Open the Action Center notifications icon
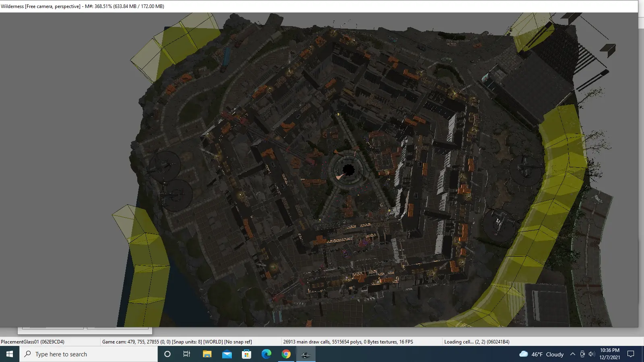 tap(631, 354)
